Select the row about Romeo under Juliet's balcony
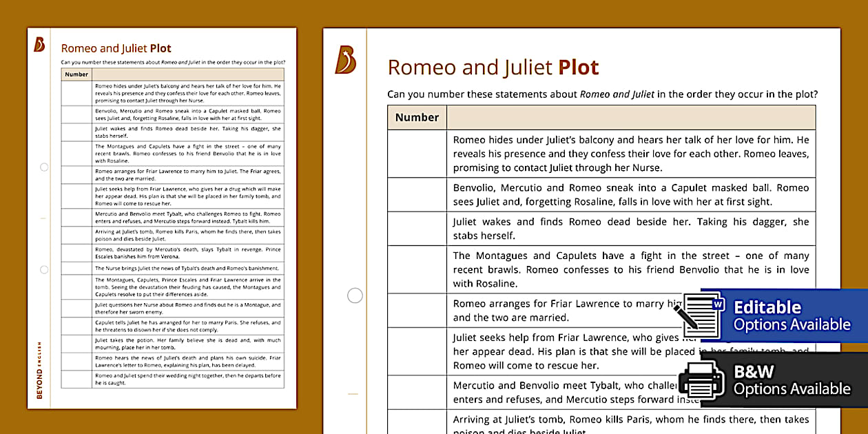The height and width of the screenshot is (434, 868). [x=630, y=153]
